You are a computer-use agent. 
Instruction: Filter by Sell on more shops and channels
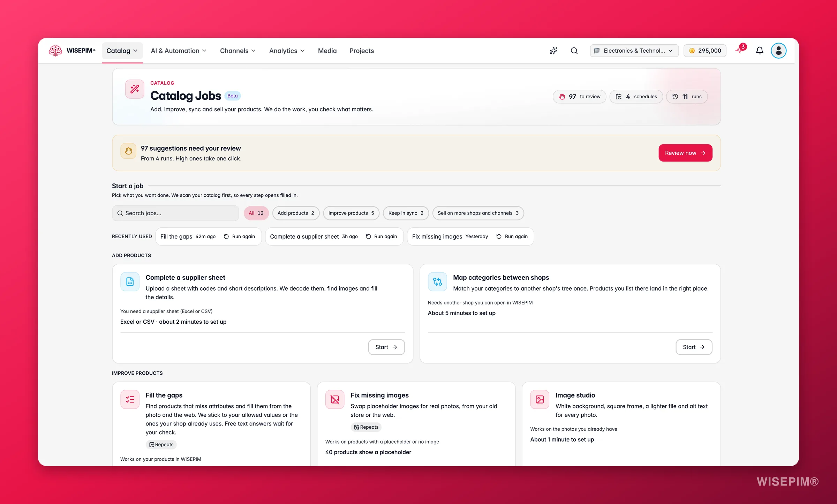coord(478,213)
